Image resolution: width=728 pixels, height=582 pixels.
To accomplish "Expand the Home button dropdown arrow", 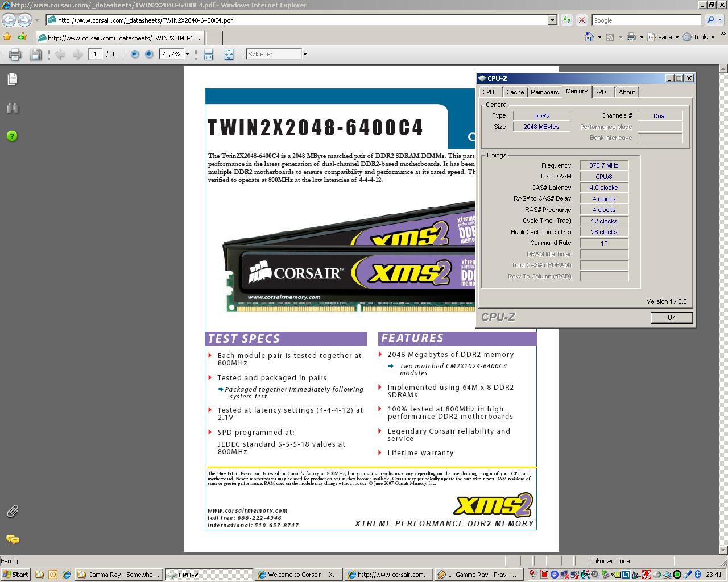I will tap(599, 37).
